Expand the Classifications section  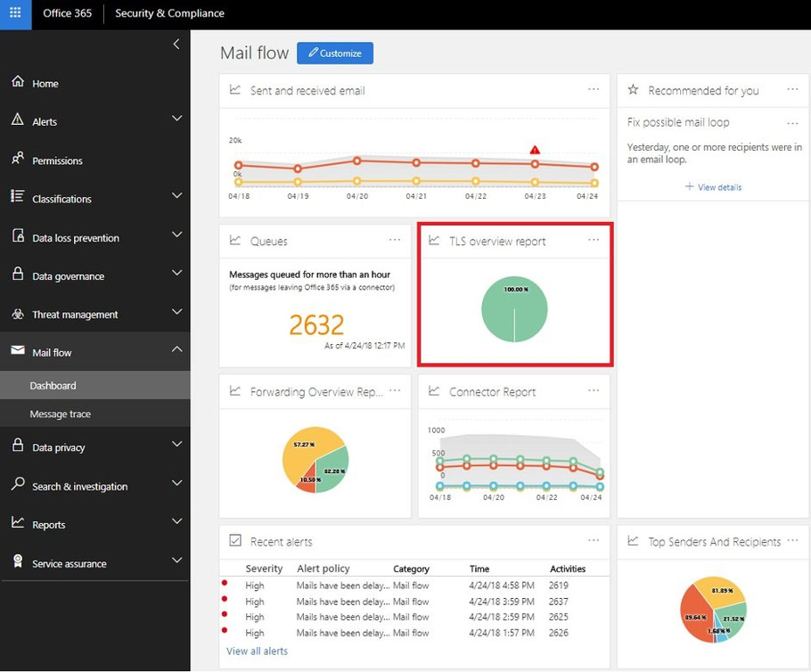point(176,196)
